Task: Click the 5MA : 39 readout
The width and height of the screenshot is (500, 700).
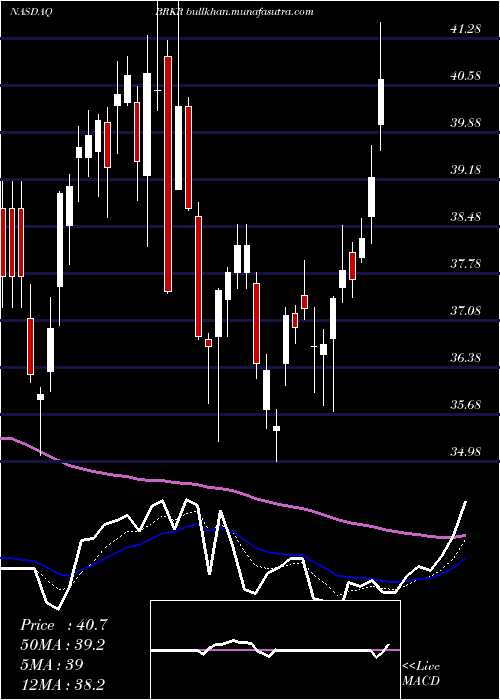Action: click(52, 664)
